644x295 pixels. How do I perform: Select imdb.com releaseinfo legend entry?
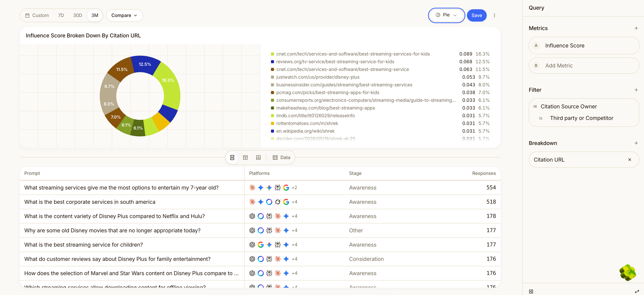380,116
